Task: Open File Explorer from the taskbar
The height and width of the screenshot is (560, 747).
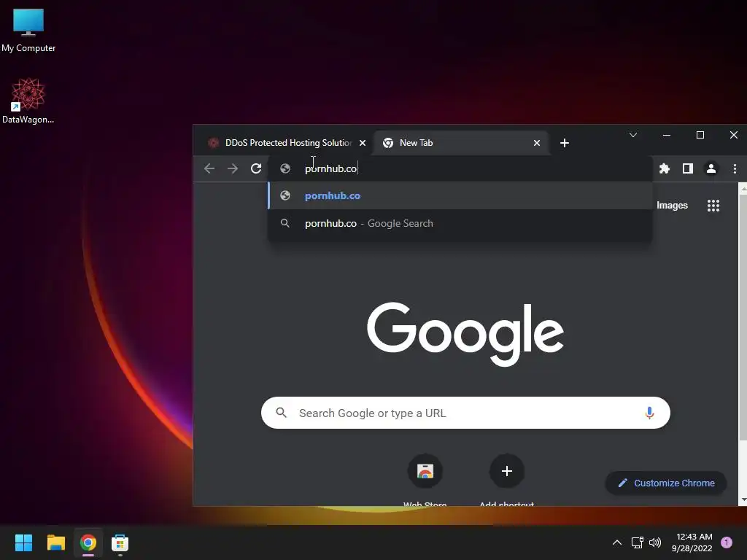Action: pos(55,542)
